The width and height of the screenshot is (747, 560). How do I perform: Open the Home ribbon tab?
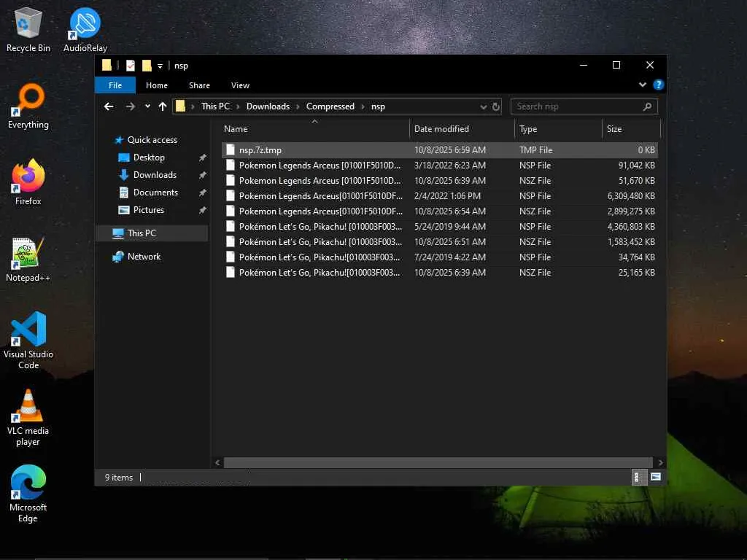157,85
